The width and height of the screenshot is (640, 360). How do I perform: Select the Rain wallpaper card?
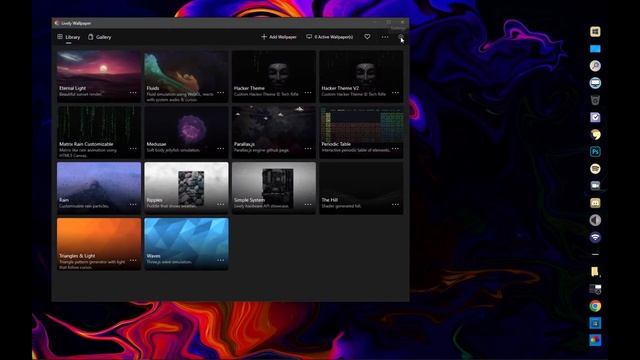(99, 188)
